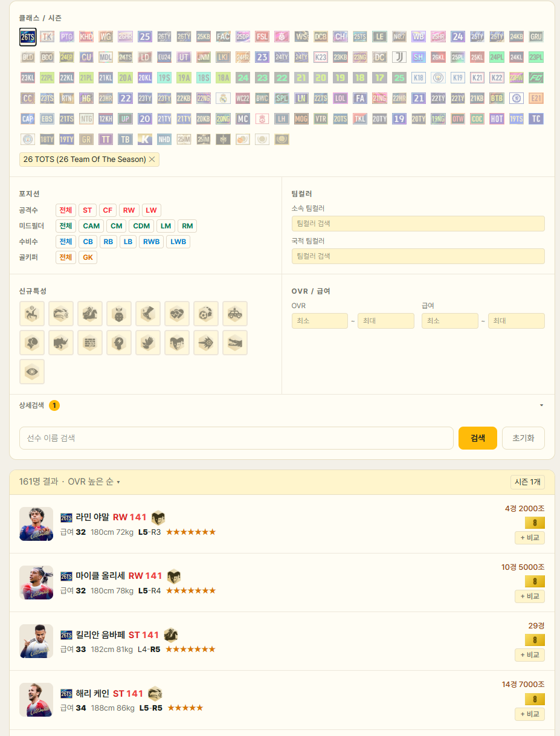Select the HOT season icon
The height and width of the screenshot is (736, 560).
pyautogui.click(x=497, y=118)
